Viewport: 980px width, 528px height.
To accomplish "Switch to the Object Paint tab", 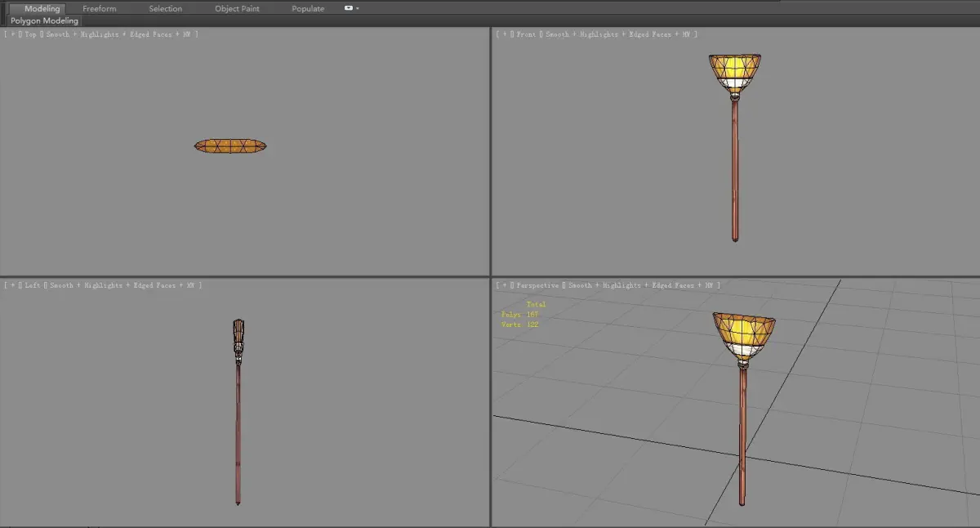I will [237, 8].
